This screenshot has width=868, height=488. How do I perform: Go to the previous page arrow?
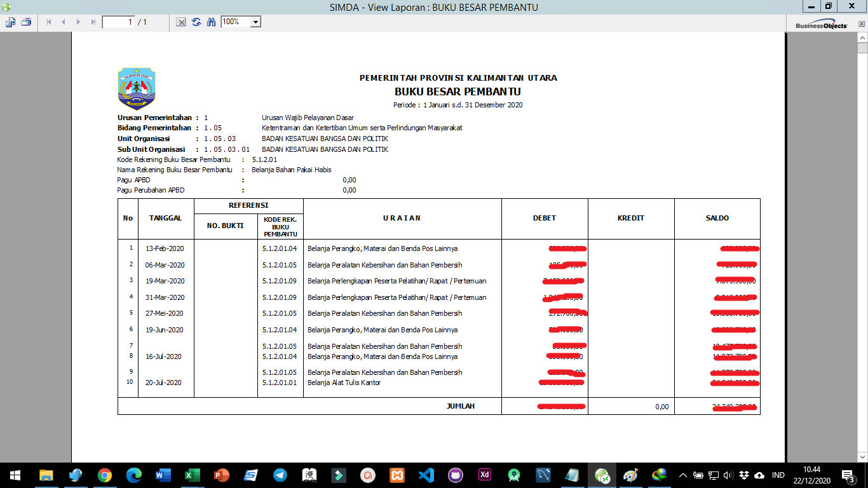[x=64, y=22]
